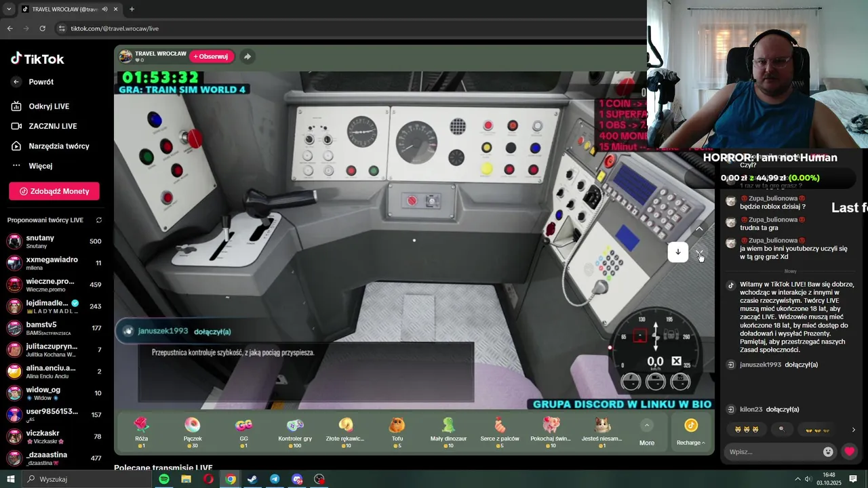Screen dimensions: 868x488
Task: Open File Explorer from the taskbar
Action: pos(186,479)
